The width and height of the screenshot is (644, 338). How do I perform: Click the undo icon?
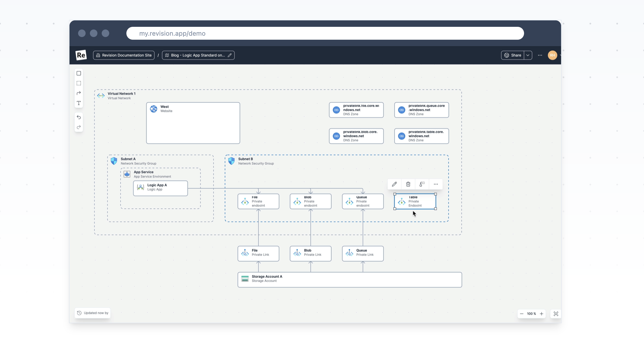[x=79, y=117]
